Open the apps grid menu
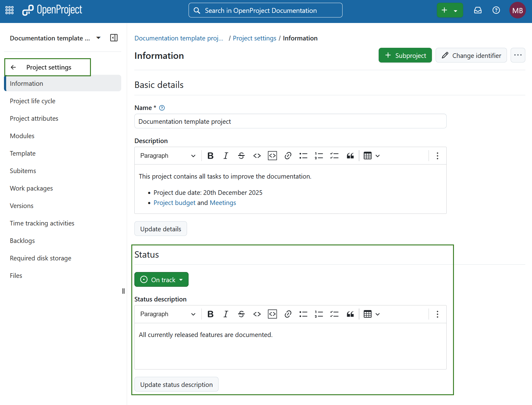 click(9, 10)
